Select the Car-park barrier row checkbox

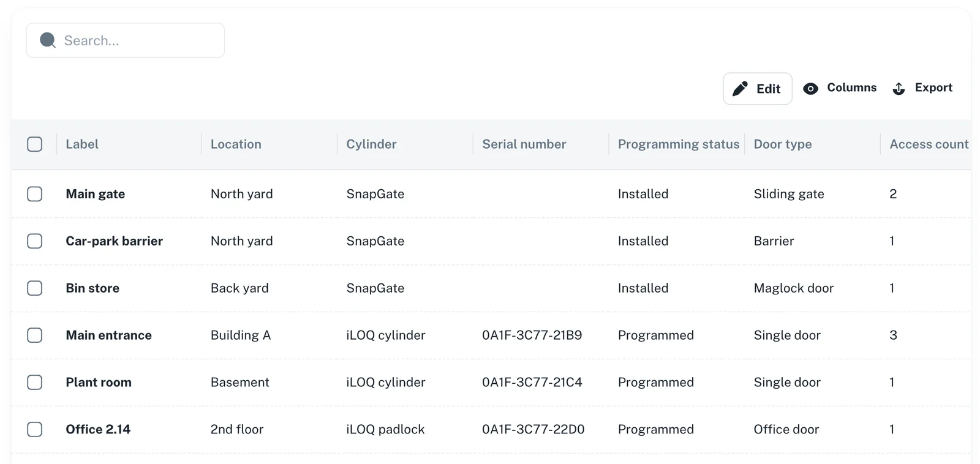[x=35, y=241]
